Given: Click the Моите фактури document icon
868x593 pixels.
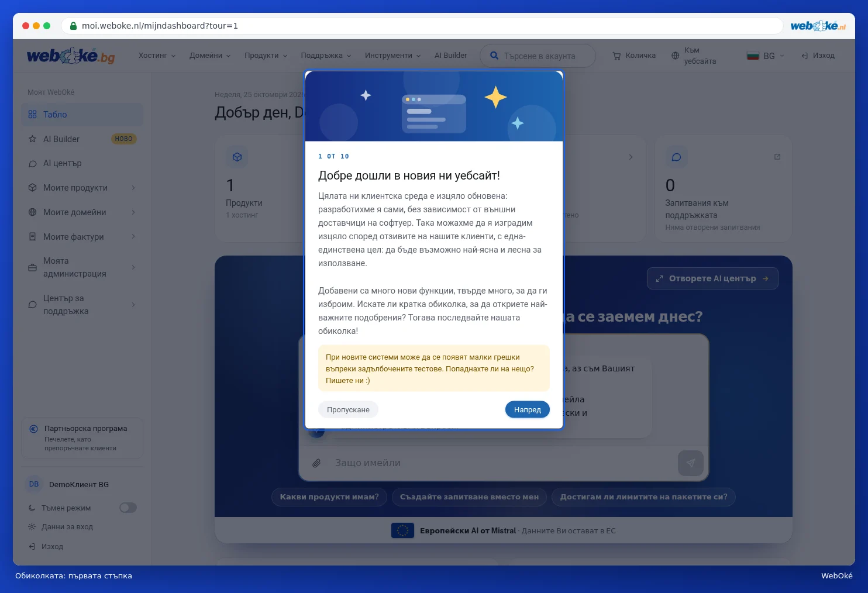Looking at the screenshot, I should pyautogui.click(x=32, y=237).
